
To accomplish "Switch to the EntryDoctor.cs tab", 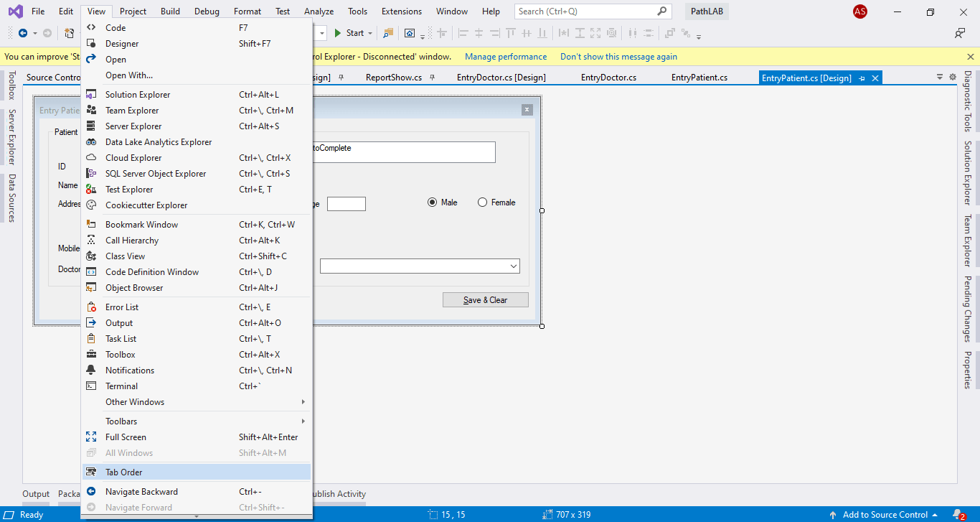I will pos(608,78).
